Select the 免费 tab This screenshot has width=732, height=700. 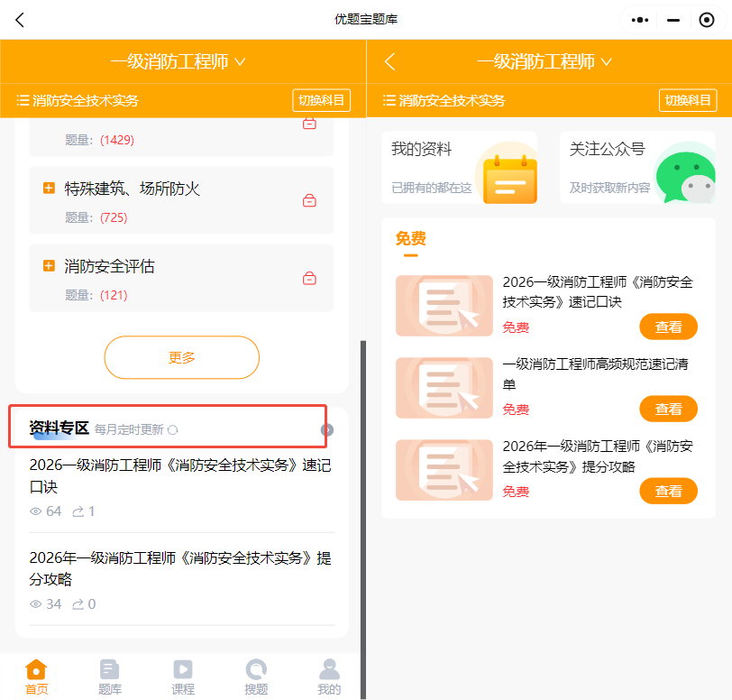(411, 238)
